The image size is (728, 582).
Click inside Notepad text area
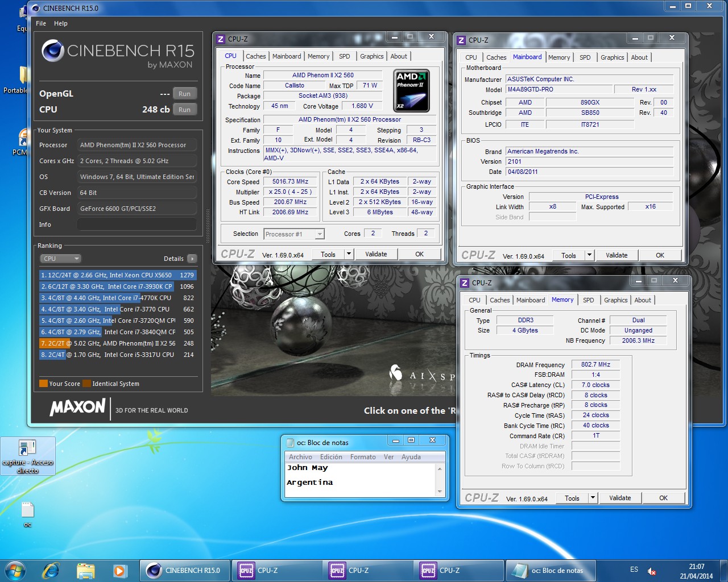(360, 480)
